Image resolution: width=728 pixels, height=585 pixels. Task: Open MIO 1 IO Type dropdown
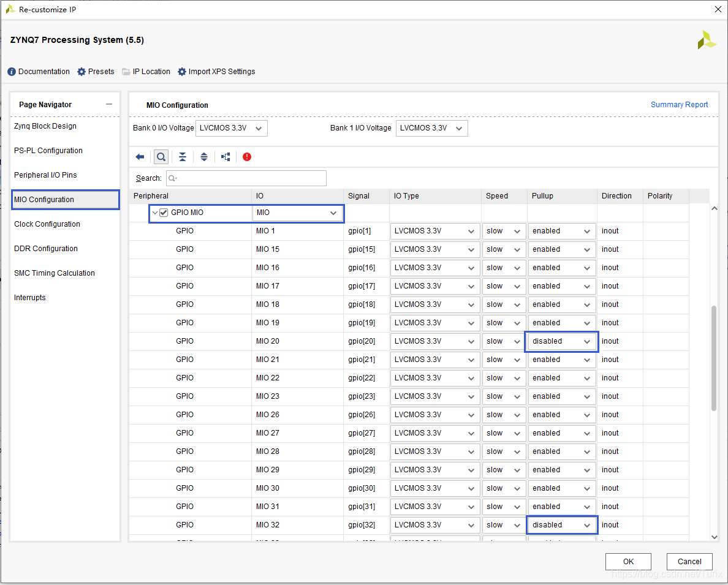(434, 231)
